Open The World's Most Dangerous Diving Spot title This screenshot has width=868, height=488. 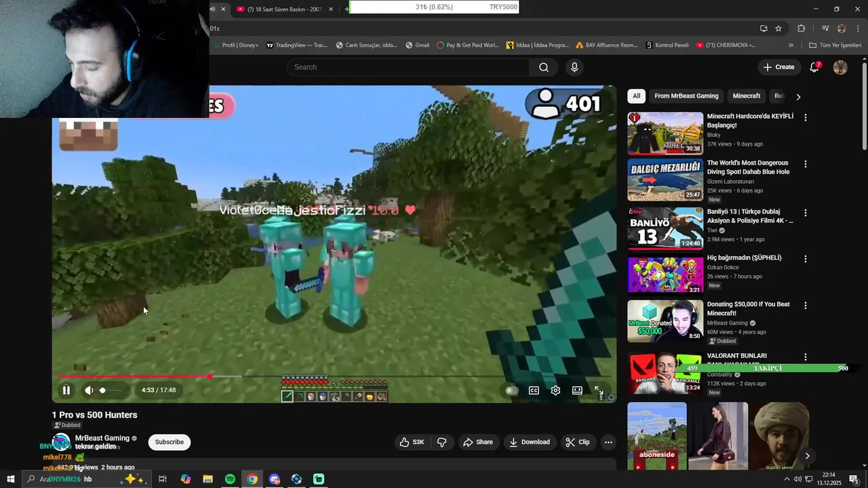[x=749, y=167]
